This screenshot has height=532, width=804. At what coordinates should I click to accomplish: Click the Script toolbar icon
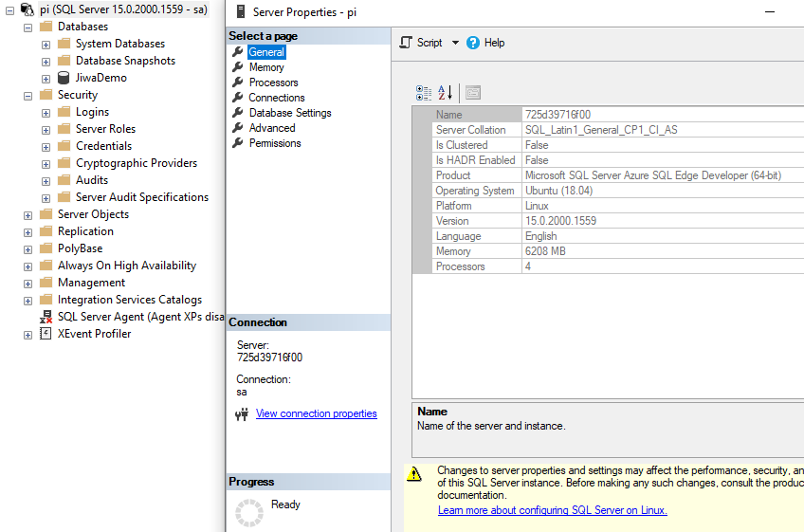pyautogui.click(x=406, y=43)
